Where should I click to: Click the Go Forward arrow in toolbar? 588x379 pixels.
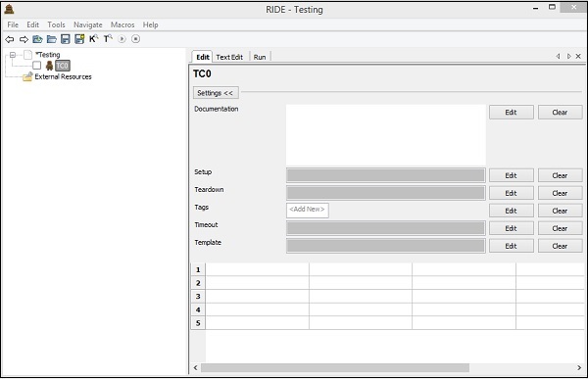point(24,39)
